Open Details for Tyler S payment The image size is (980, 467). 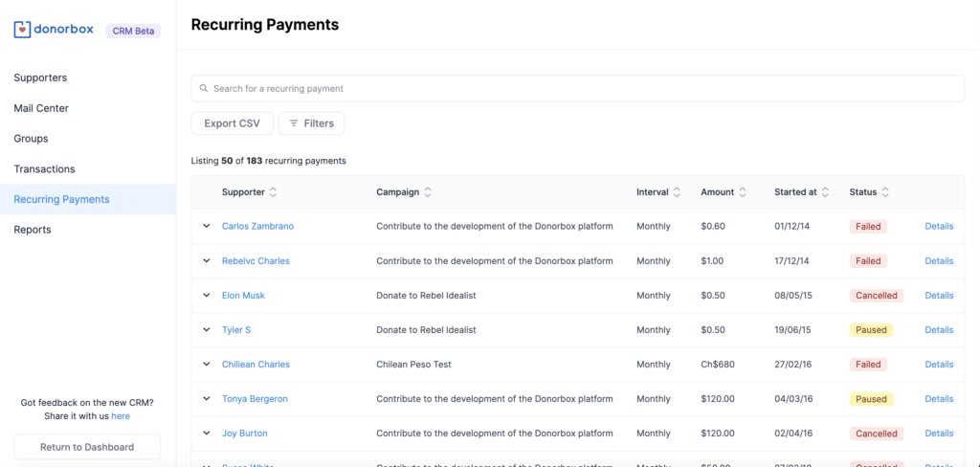pyautogui.click(x=939, y=330)
